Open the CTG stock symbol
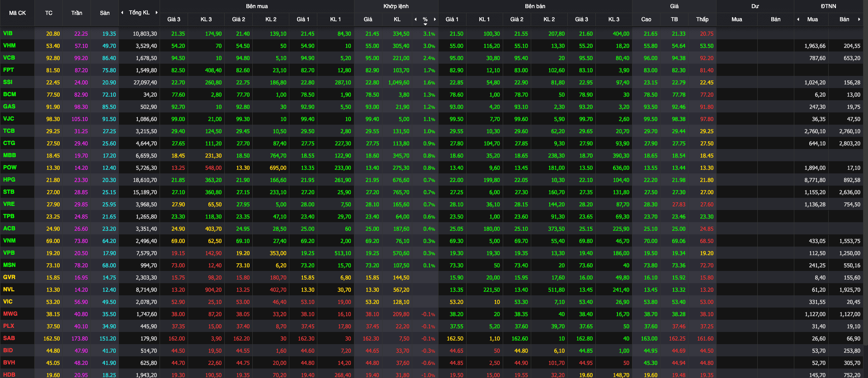The height and width of the screenshot is (378, 868). point(9,143)
